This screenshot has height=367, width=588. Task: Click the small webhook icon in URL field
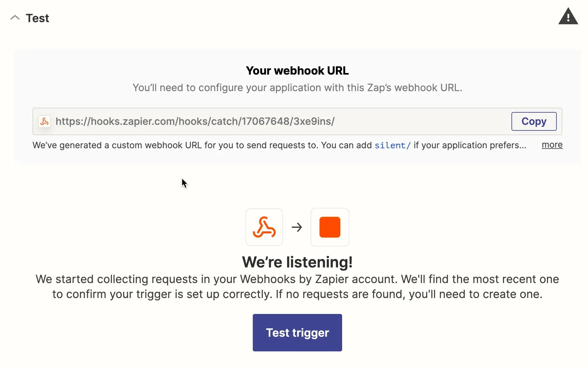[44, 121]
